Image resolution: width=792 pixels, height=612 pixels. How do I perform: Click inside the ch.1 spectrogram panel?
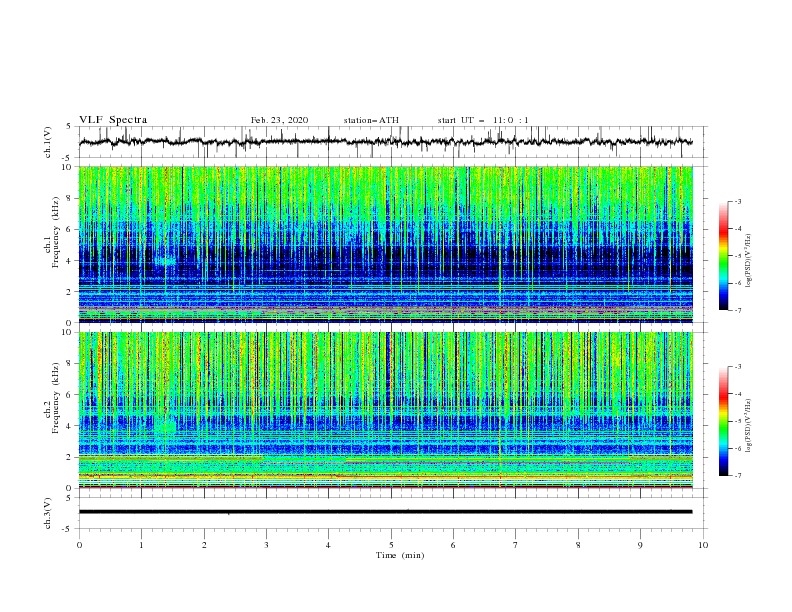[386, 244]
